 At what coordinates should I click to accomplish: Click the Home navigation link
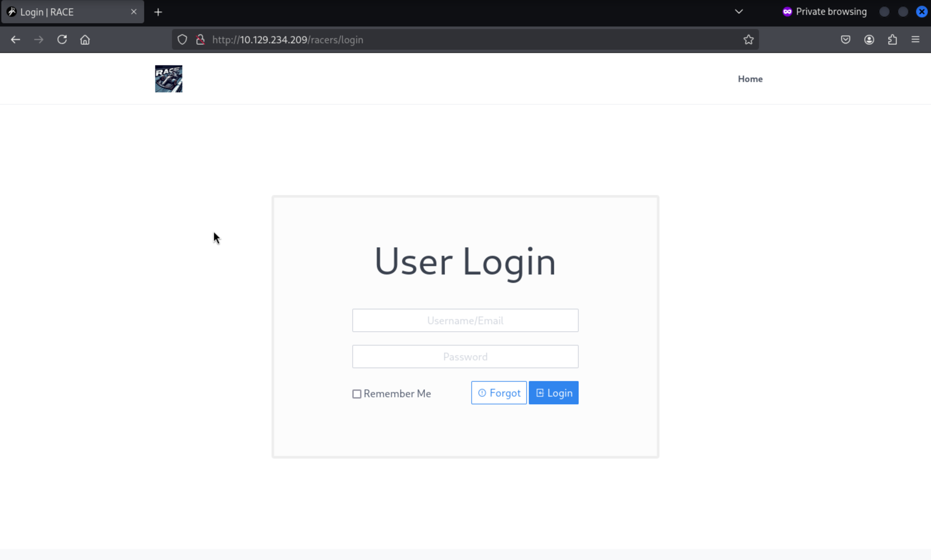pyautogui.click(x=750, y=79)
